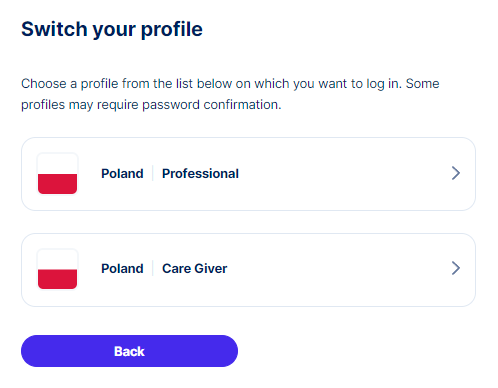Click the divider between Poland and Professional

pos(153,173)
